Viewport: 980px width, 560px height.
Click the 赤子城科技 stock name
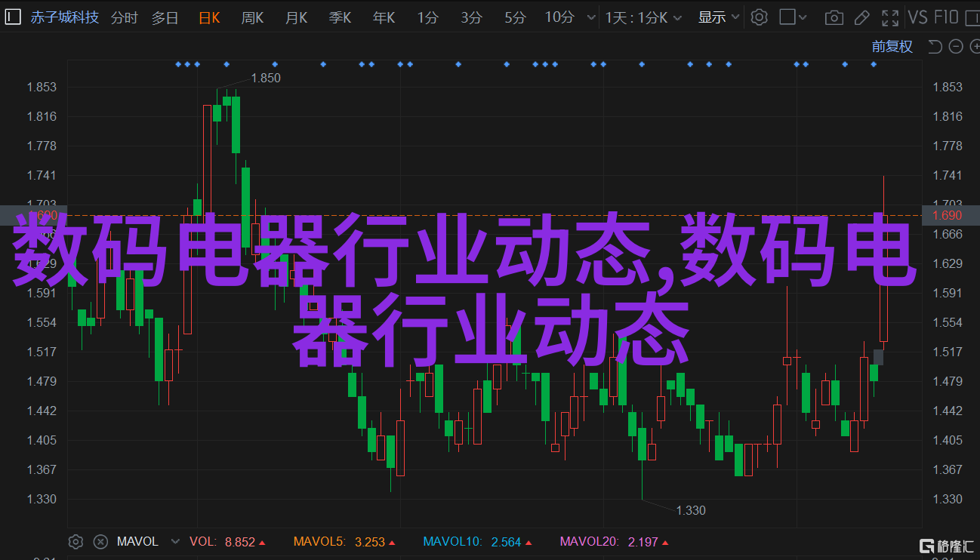(x=65, y=17)
